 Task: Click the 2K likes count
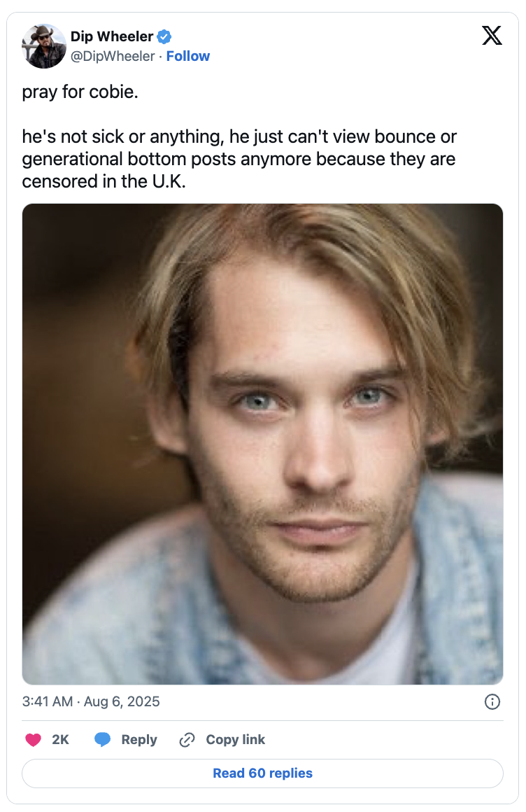[x=60, y=739]
